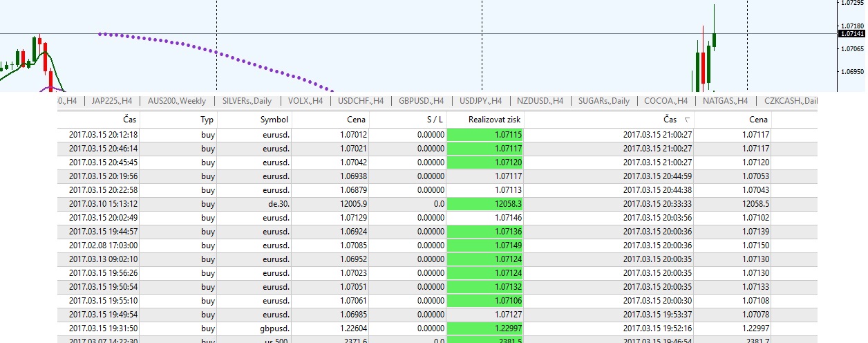Click the open price 1.07021

(x=354, y=149)
